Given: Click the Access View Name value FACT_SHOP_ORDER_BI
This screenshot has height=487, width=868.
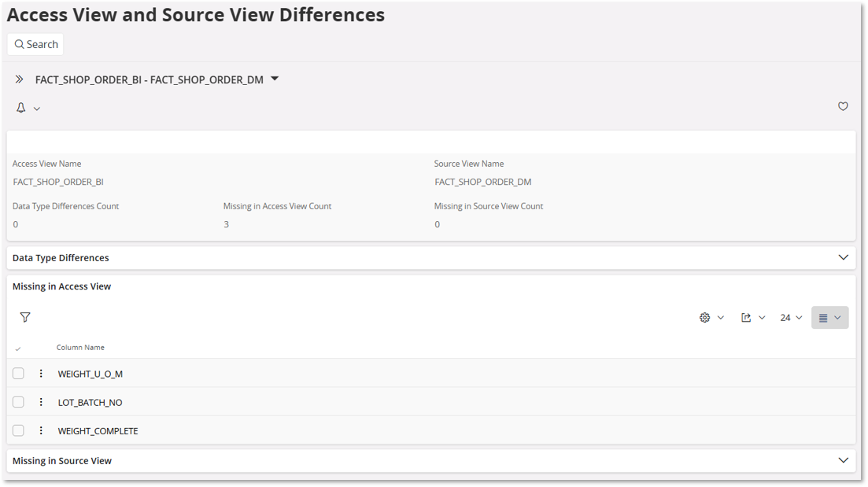Looking at the screenshot, I should coord(58,182).
